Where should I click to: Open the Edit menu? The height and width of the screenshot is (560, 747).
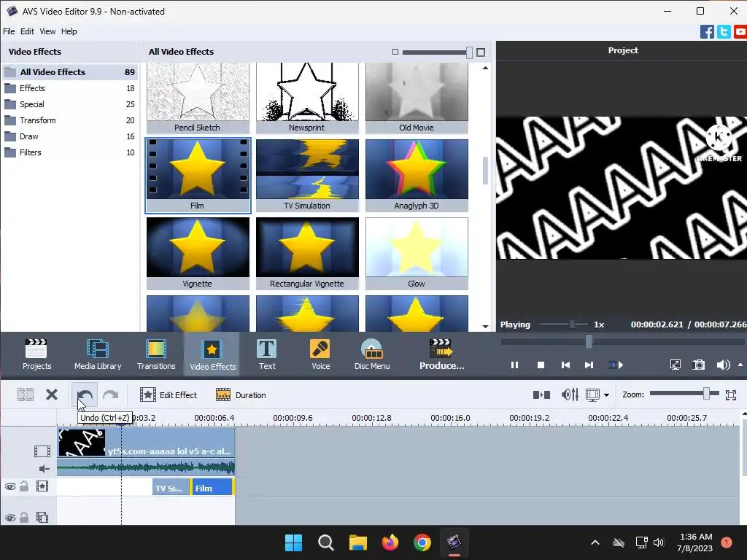click(27, 31)
